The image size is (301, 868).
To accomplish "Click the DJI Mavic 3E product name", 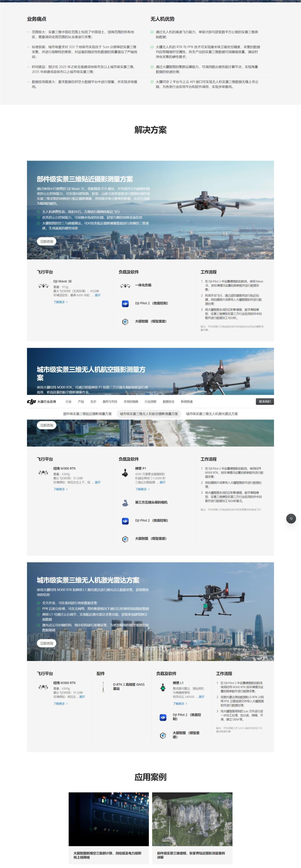I will (62, 281).
